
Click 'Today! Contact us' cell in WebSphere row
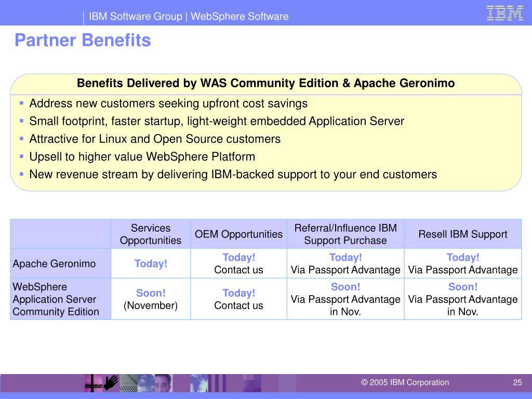point(238,299)
